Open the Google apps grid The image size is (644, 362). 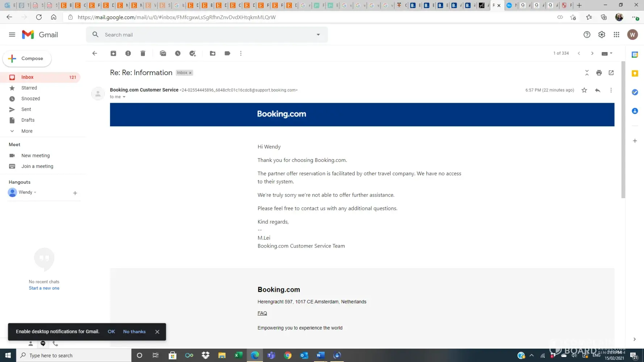(616, 35)
